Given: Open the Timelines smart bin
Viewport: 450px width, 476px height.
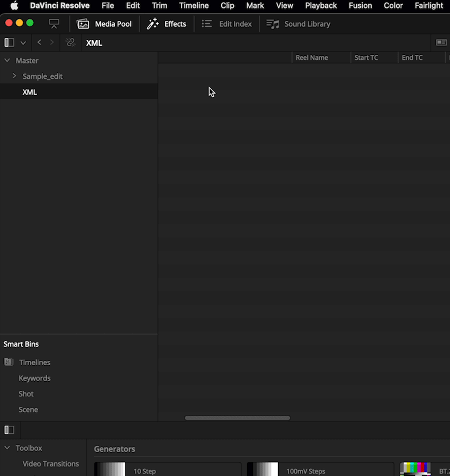Looking at the screenshot, I should point(34,362).
